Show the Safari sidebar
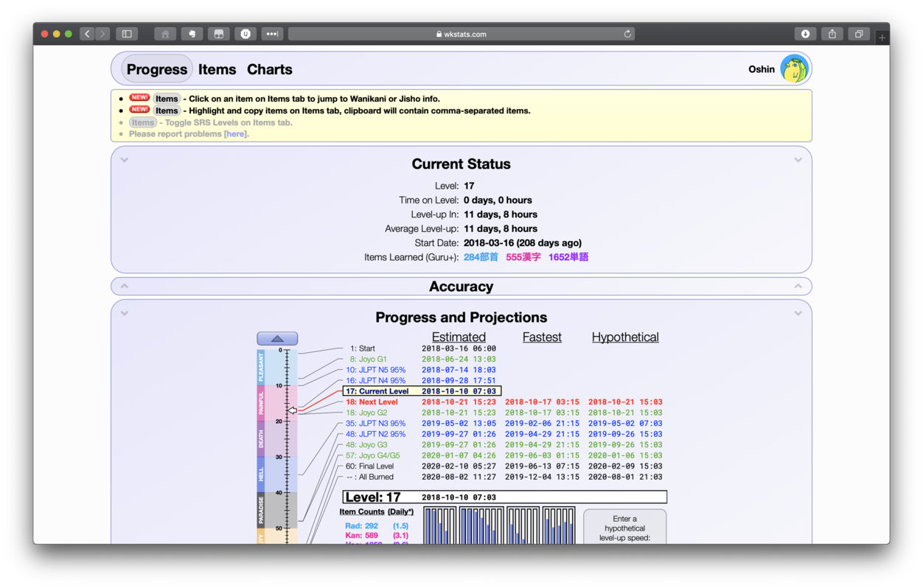Viewport: 923px width, 588px height. 127,34
